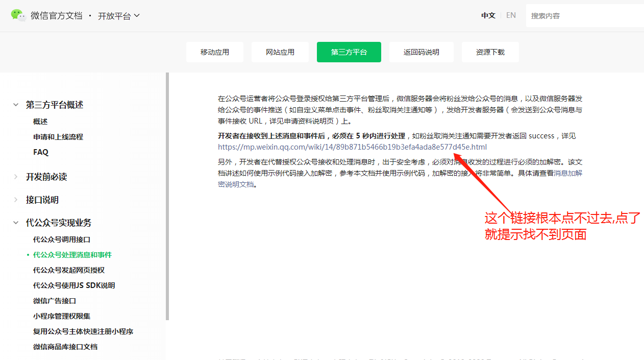The height and width of the screenshot is (360, 644).
Task: Open 代公众号调用接口 in the sidebar
Action: click(x=62, y=239)
